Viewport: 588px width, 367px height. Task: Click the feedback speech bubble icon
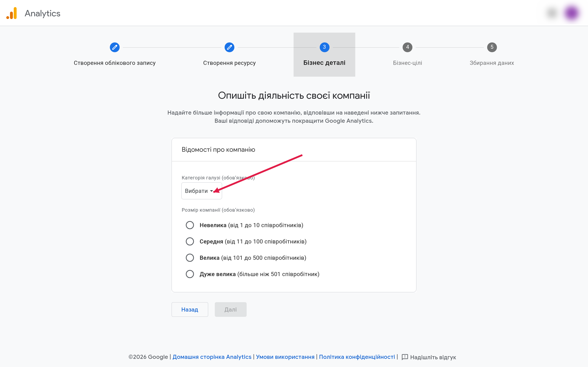pos(404,357)
